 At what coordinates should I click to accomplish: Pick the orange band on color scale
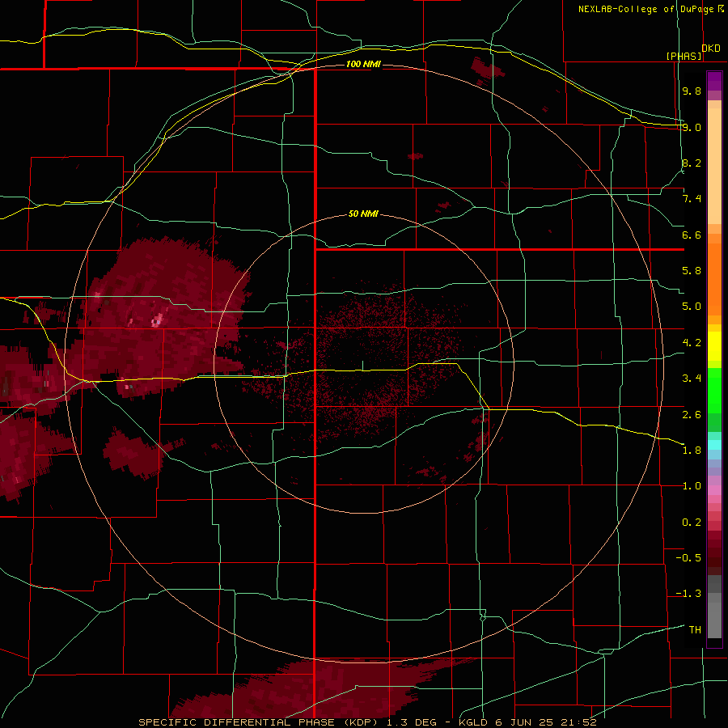point(714,279)
